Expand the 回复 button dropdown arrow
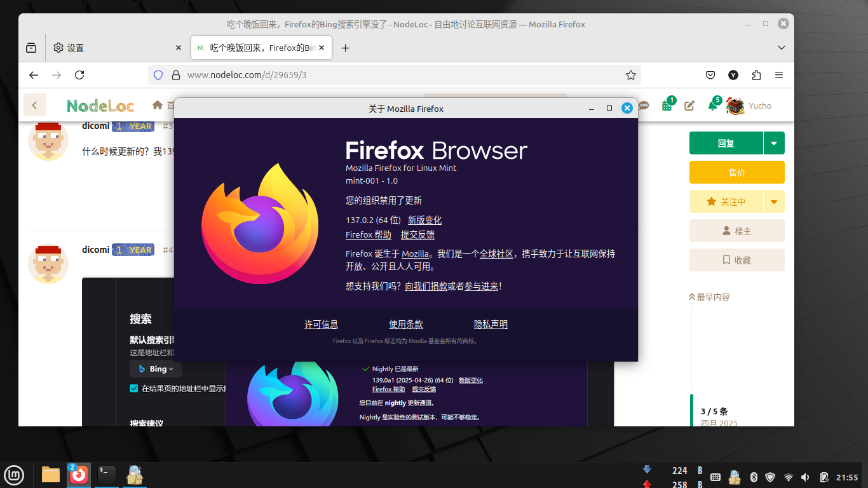868x488 pixels. click(774, 143)
